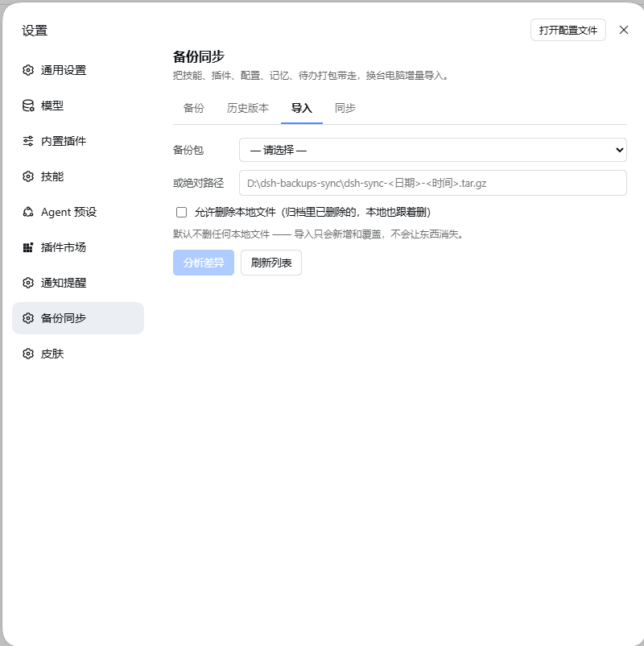Click the 备份包 field label
644x646 pixels.
tap(188, 150)
